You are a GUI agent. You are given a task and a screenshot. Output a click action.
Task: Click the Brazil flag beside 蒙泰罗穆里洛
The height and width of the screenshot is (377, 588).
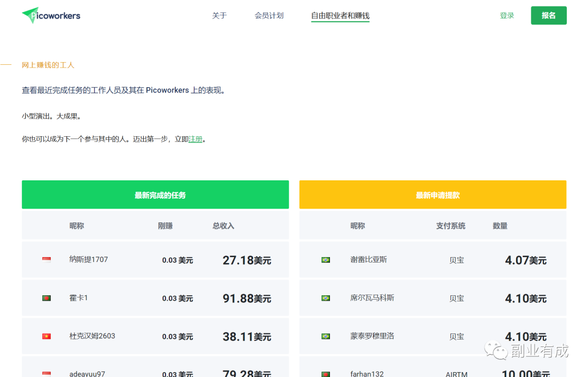pos(325,336)
